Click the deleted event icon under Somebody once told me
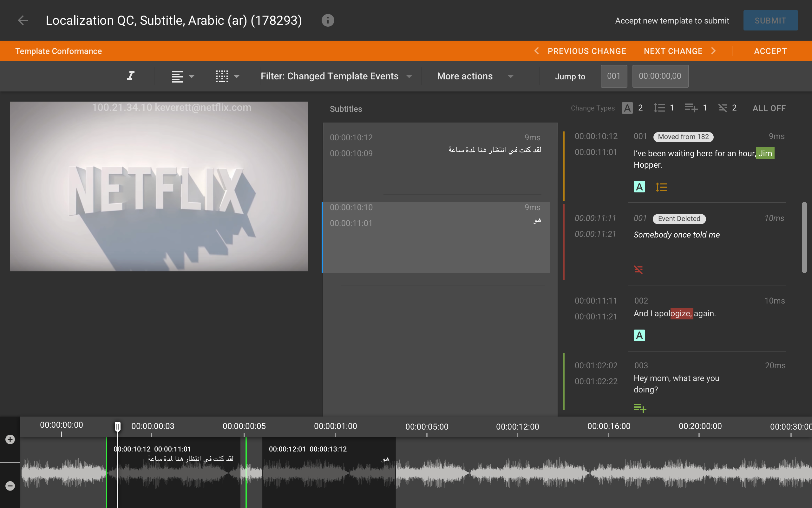This screenshot has height=508, width=812. point(638,270)
